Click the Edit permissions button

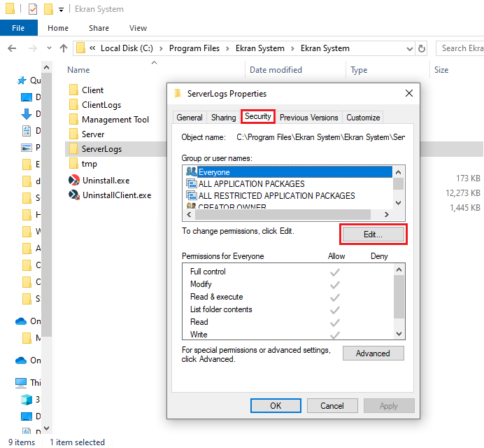click(373, 234)
